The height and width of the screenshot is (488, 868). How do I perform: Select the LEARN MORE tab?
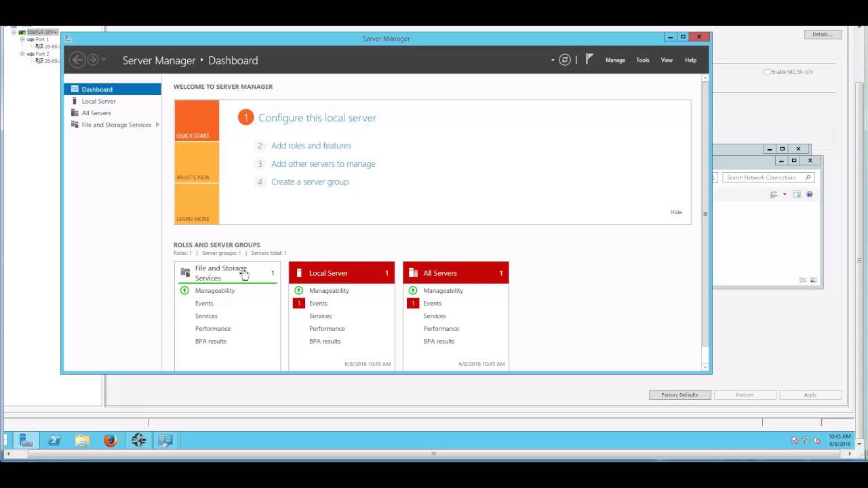[197, 203]
